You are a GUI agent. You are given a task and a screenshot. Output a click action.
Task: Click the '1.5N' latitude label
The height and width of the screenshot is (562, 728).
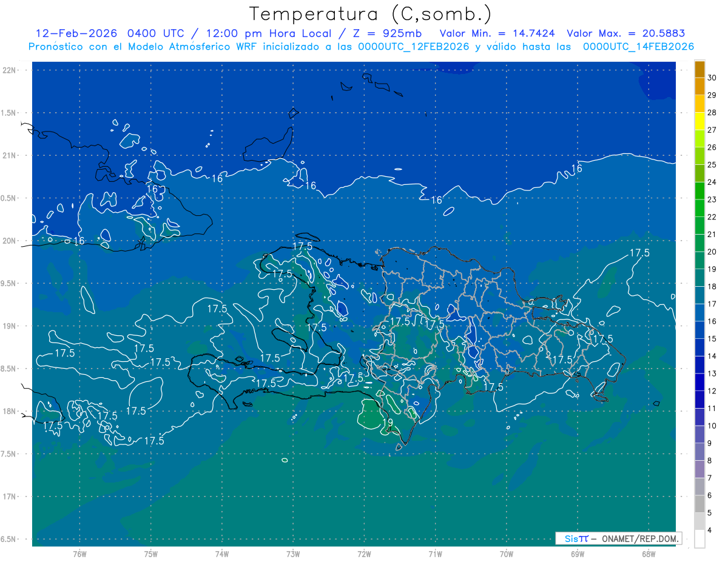point(9,113)
